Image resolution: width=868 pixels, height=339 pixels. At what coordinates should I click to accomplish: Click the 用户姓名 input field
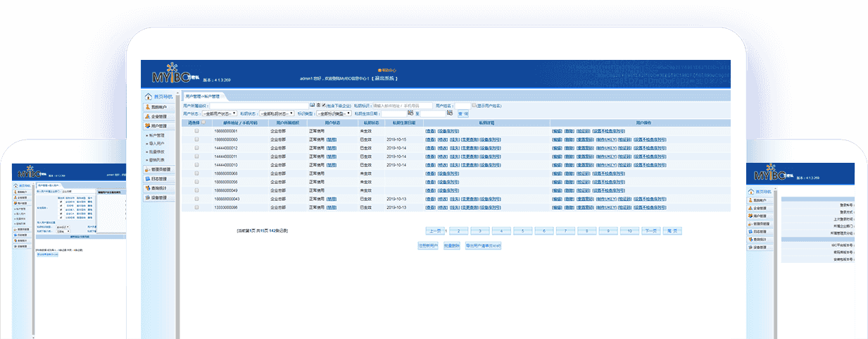(463, 105)
